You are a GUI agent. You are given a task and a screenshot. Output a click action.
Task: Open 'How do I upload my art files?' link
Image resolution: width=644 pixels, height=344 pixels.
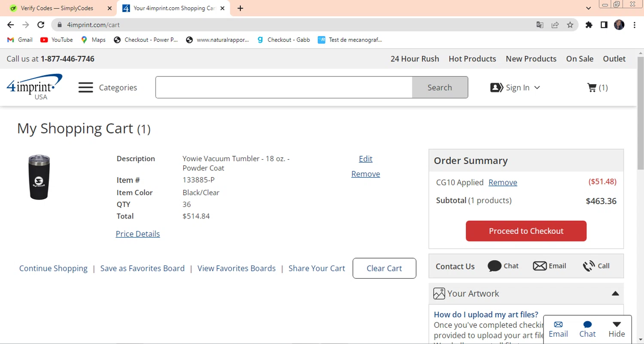(x=486, y=315)
